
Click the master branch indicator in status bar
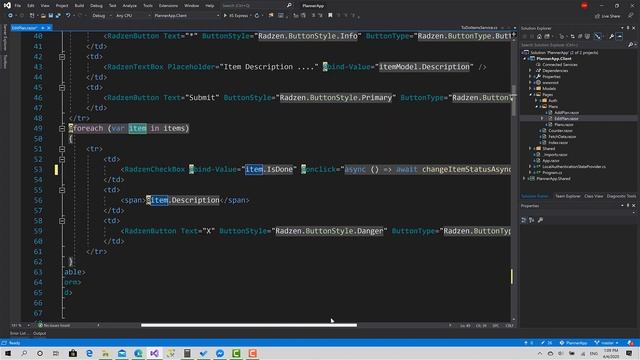click(607, 343)
